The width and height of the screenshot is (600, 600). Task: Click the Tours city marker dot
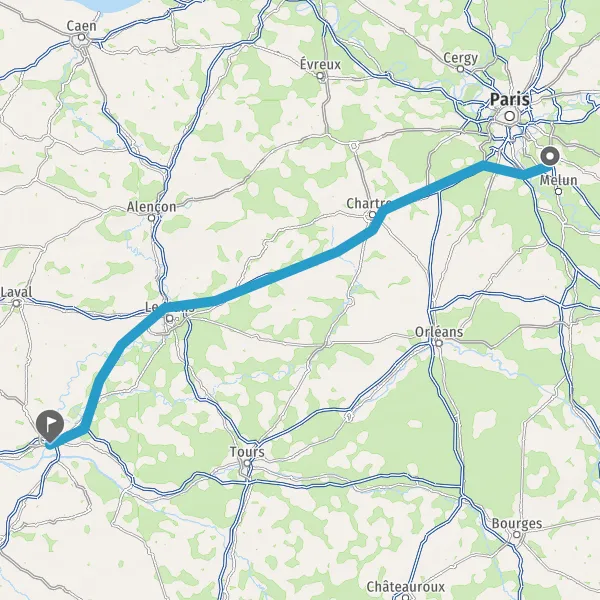coord(248,463)
